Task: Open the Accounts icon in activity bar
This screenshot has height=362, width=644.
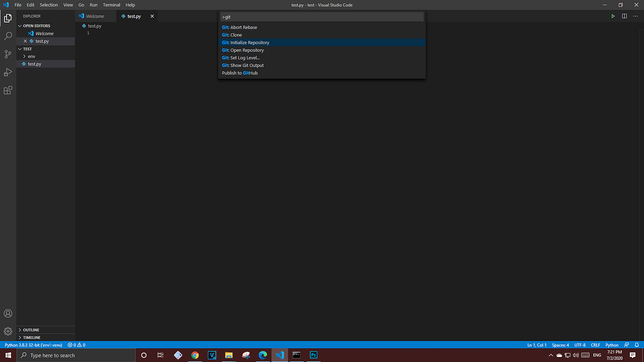Action: tap(8, 313)
